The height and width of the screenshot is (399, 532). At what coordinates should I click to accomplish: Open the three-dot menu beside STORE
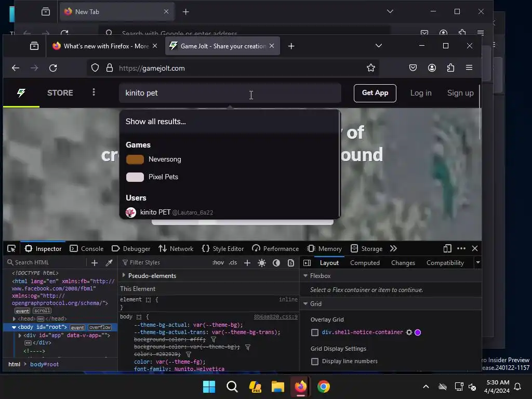[x=94, y=92]
